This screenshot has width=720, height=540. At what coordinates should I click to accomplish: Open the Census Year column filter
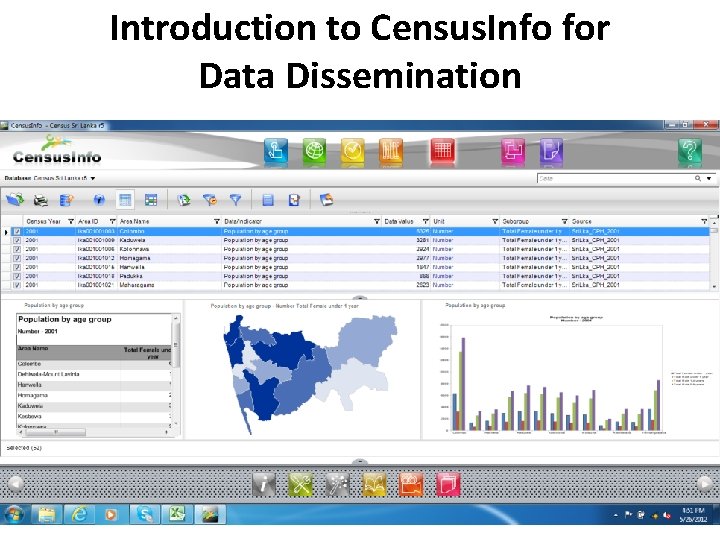coord(71,221)
